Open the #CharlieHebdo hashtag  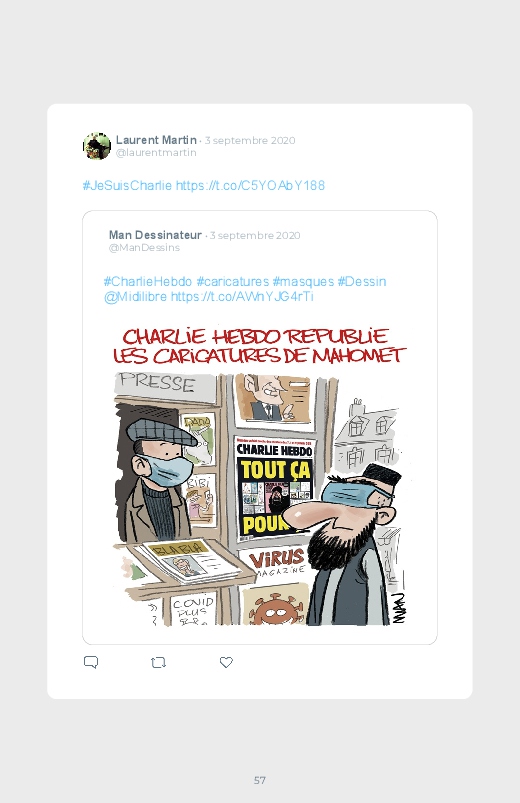pyautogui.click(x=148, y=282)
